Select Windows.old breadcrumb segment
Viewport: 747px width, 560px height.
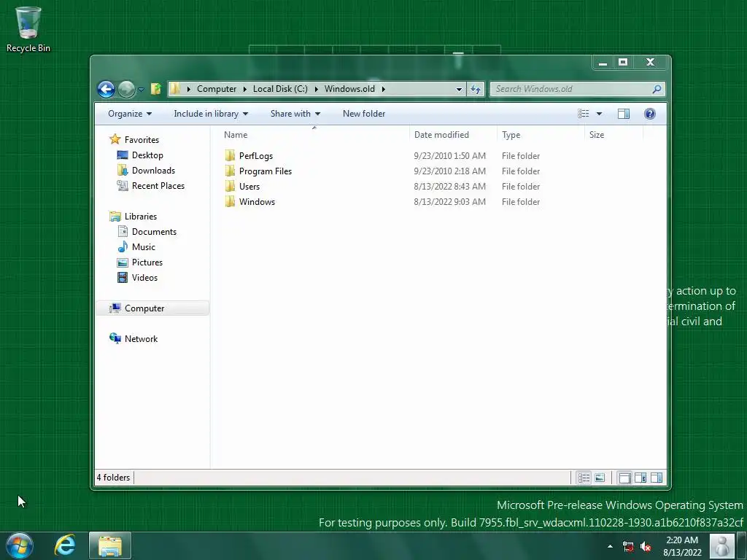(x=349, y=89)
